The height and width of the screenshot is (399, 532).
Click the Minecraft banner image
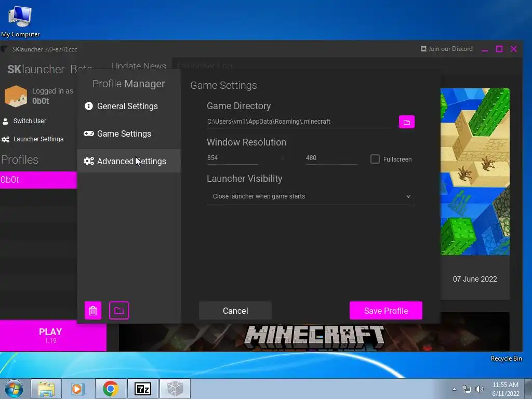[x=314, y=338]
